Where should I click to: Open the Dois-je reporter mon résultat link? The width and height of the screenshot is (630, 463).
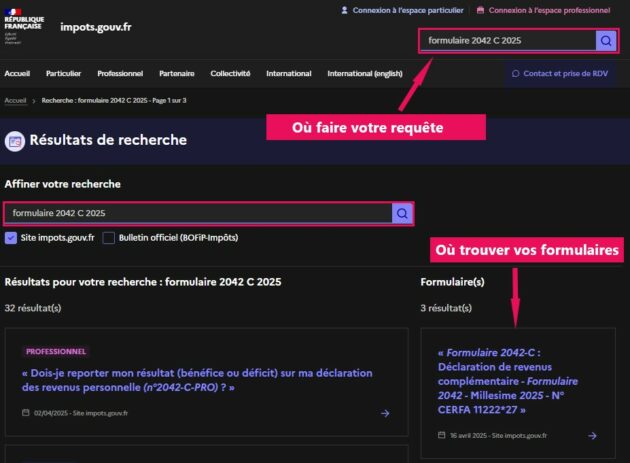coord(197,380)
